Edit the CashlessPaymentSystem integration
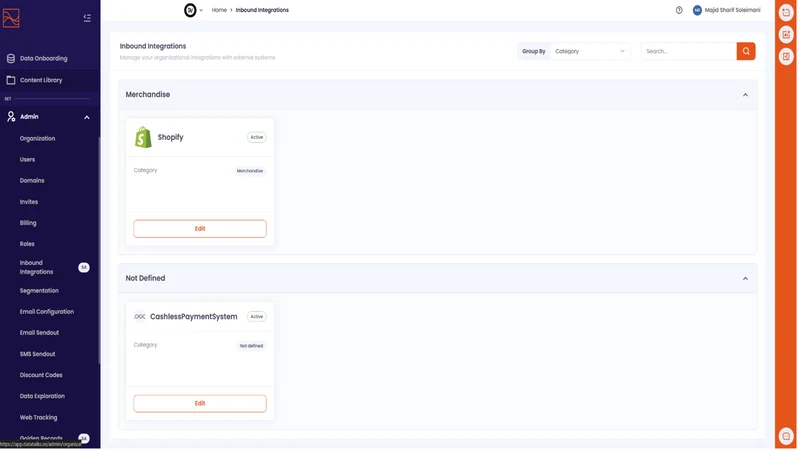The image size is (800, 450). (200, 404)
